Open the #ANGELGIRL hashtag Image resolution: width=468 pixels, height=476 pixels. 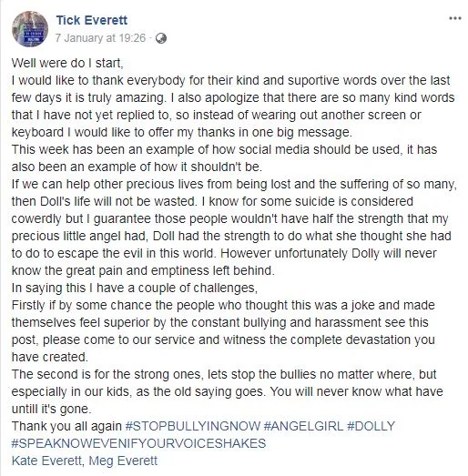point(303,426)
